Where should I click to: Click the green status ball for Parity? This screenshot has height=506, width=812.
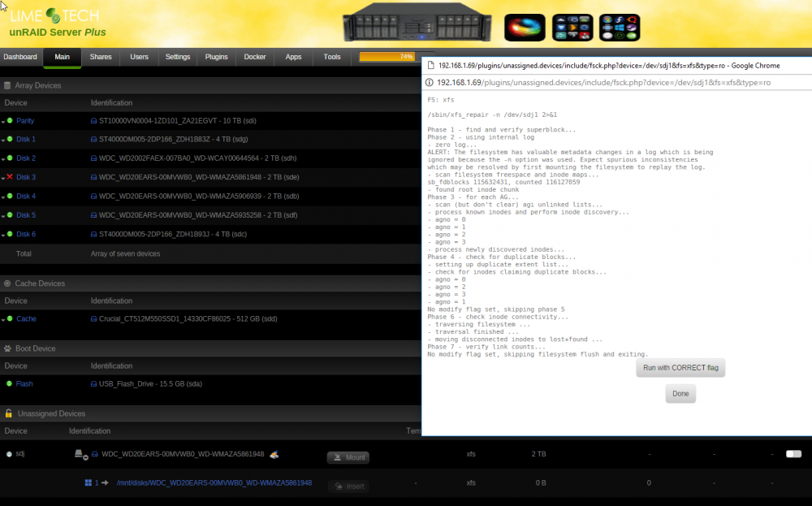click(x=10, y=120)
